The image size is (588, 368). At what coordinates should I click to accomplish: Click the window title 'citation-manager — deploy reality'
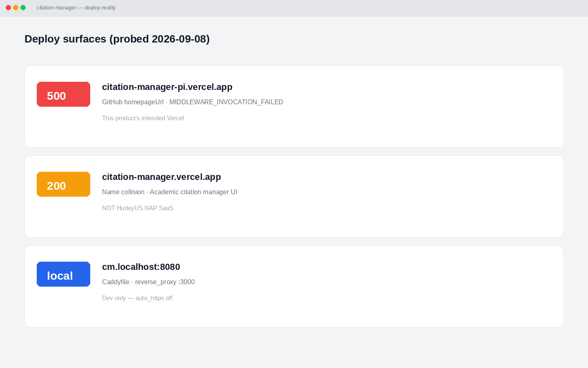pos(76,8)
